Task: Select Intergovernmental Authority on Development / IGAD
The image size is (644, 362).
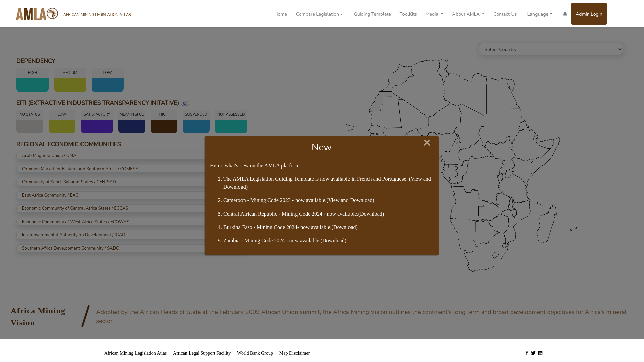Action: (111, 235)
